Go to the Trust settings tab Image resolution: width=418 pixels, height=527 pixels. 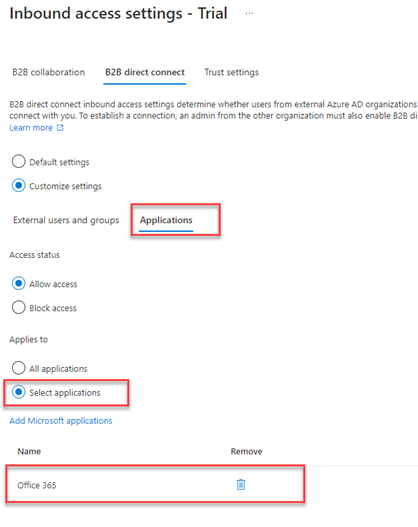pos(232,72)
